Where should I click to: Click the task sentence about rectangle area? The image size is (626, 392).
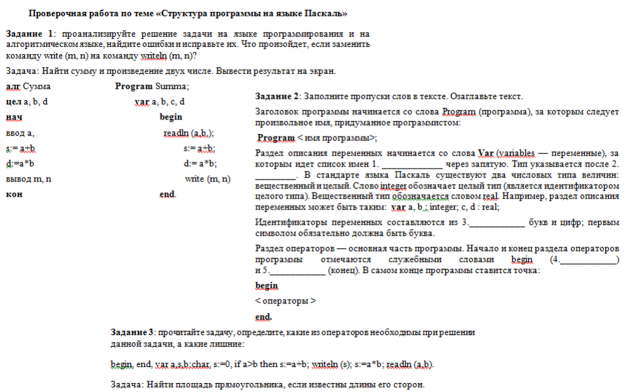267,385
